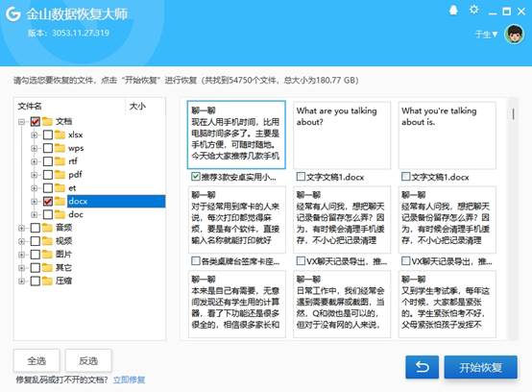This screenshot has width=532, height=392.
Task: Click the et folder icon
Action: tap(60, 187)
